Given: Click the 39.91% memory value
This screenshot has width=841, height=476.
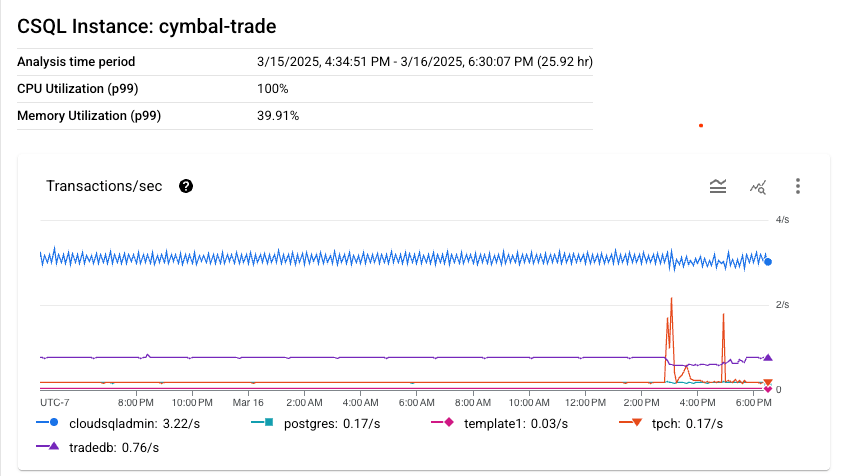Looking at the screenshot, I should (x=278, y=116).
